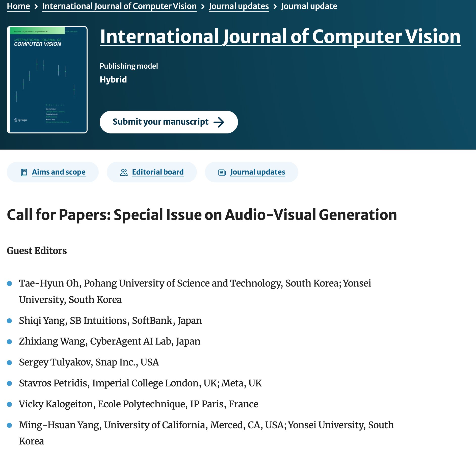Click the Aims and scope book icon
The height and width of the screenshot is (451, 476).
coord(24,172)
